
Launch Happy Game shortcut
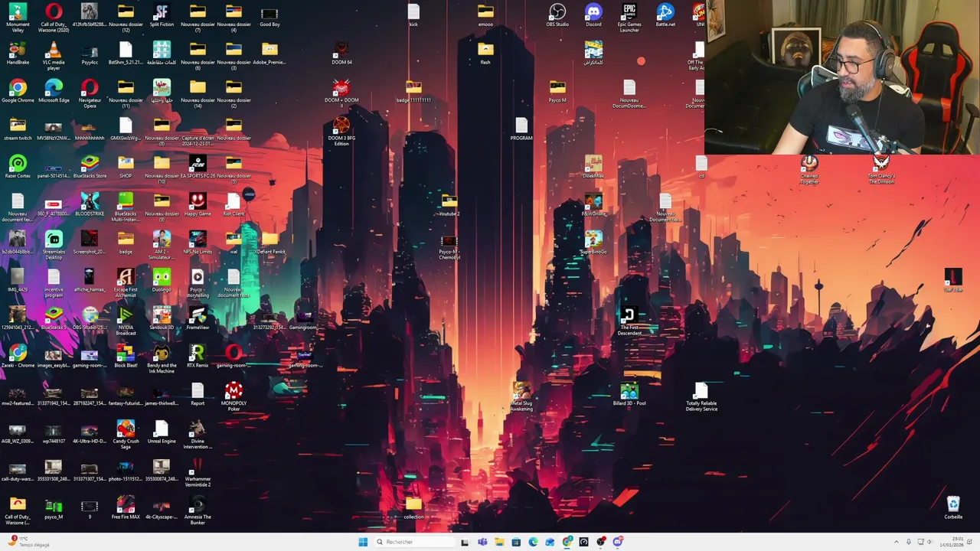(198, 204)
